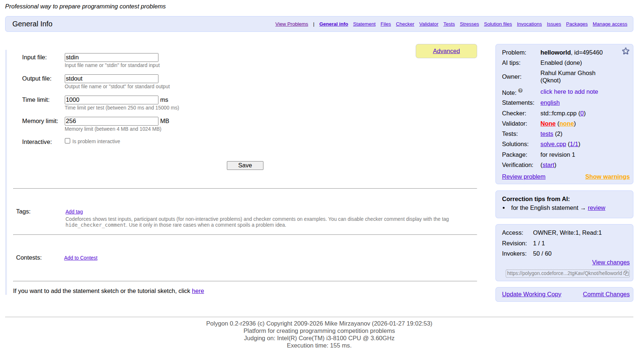
Task: Click the Add tag link
Action: point(74,212)
